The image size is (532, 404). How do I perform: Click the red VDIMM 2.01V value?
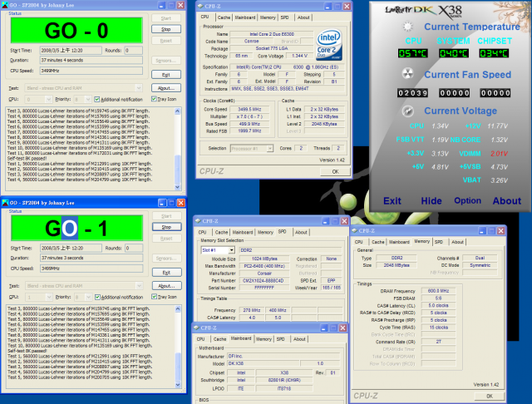pos(499,153)
